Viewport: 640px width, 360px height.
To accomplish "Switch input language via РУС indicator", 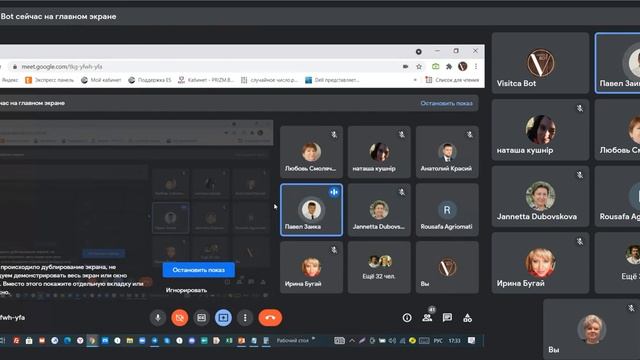I will [x=438, y=341].
